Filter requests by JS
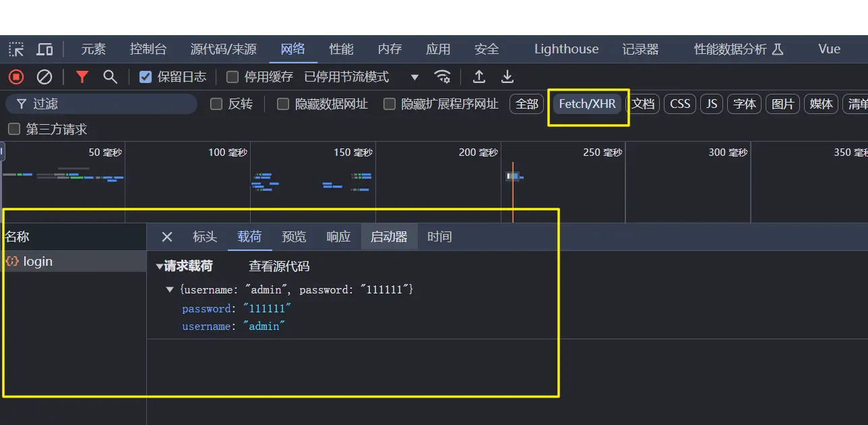The image size is (868, 425). coord(712,104)
